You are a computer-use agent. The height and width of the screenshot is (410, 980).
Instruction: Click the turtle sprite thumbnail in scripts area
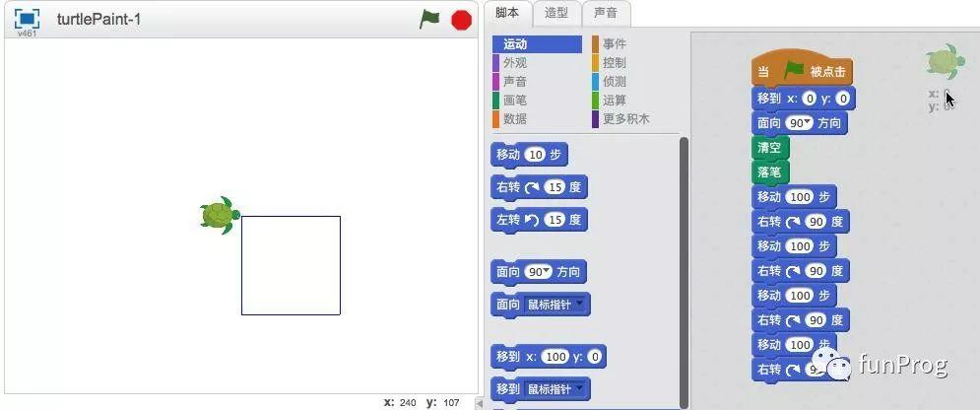coord(945,61)
